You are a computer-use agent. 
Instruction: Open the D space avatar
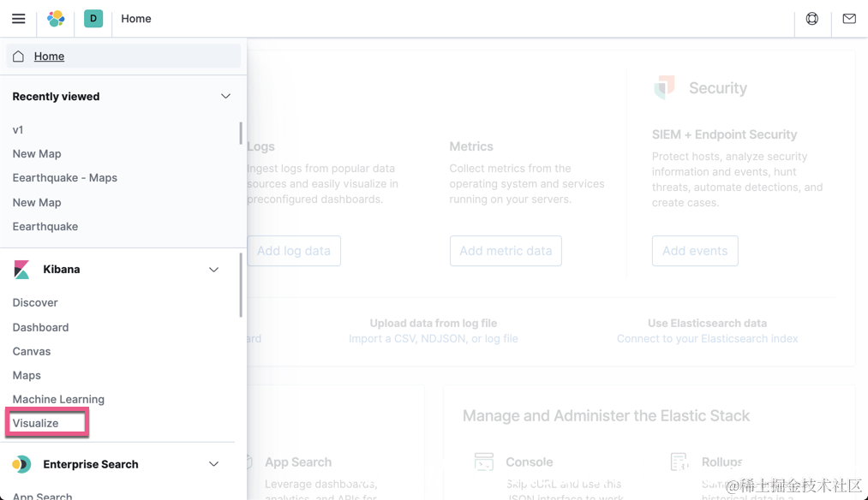[x=93, y=18]
